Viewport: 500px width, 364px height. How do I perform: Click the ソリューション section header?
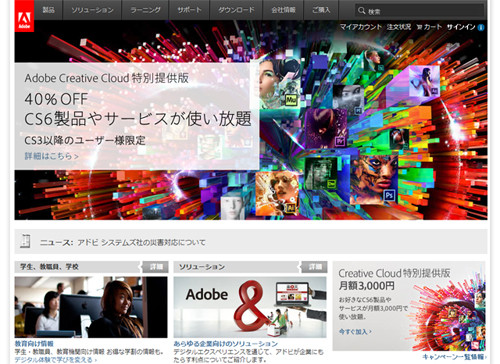(x=202, y=267)
